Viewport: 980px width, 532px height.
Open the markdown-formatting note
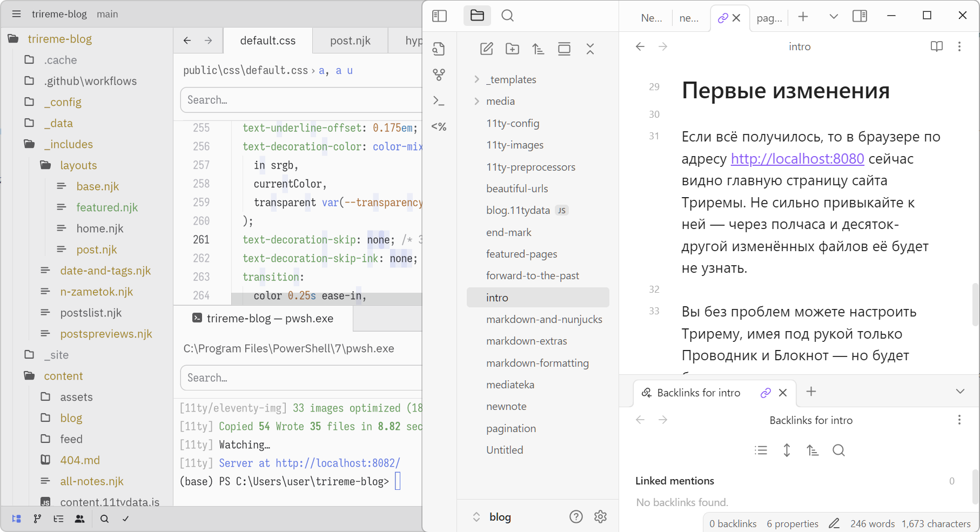pyautogui.click(x=537, y=363)
